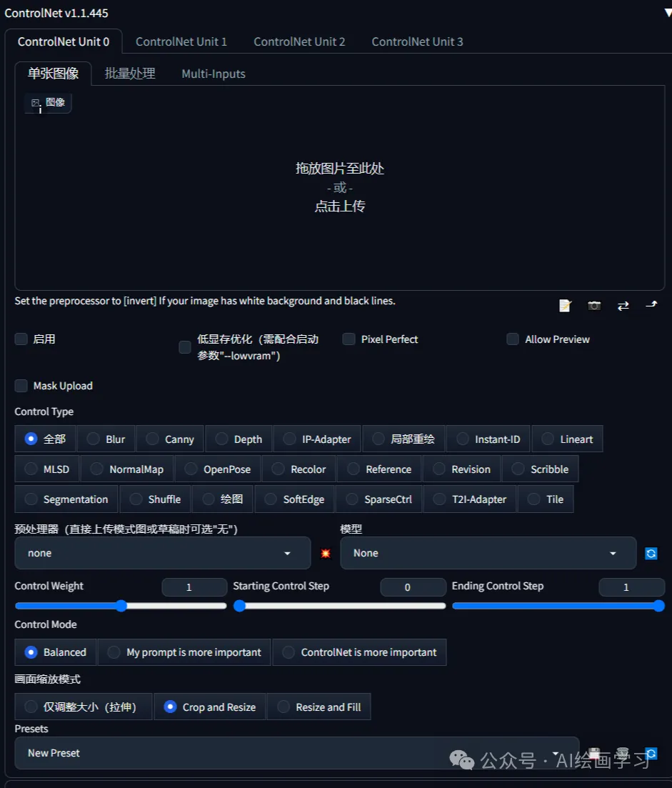The width and height of the screenshot is (672, 788).
Task: Switch to the ControlNet Unit 2 tab
Action: 299,41
